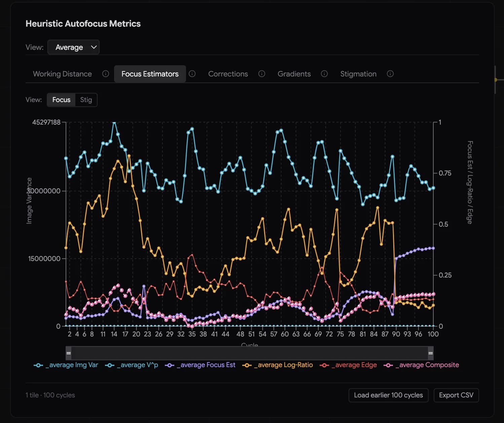The width and height of the screenshot is (504, 423).
Task: Export the chart data as CSV
Action: point(456,395)
